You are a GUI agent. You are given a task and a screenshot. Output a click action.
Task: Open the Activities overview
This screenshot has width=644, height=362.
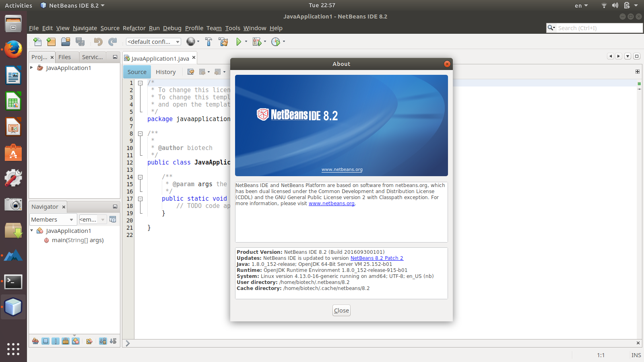point(19,6)
